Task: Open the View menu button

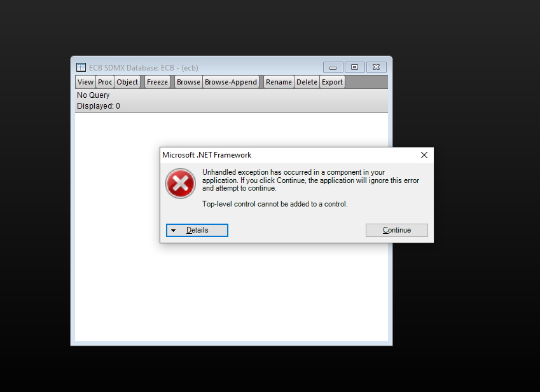Action: (85, 82)
